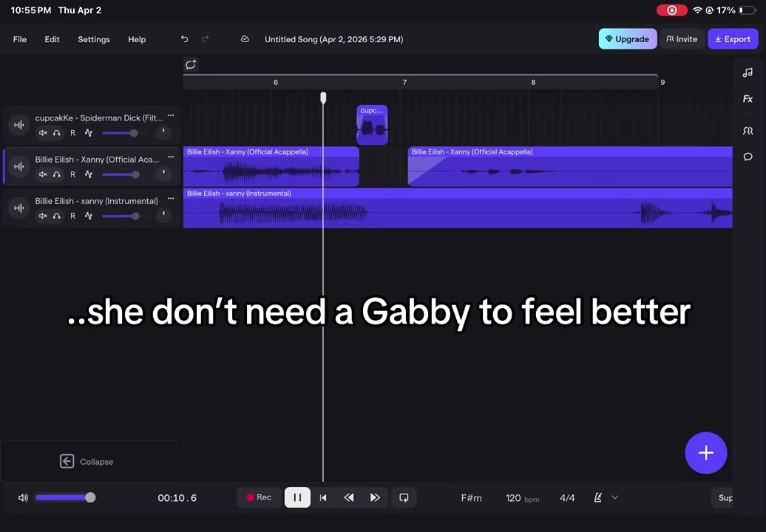Click the Invite button
The width and height of the screenshot is (766, 532).
click(682, 39)
